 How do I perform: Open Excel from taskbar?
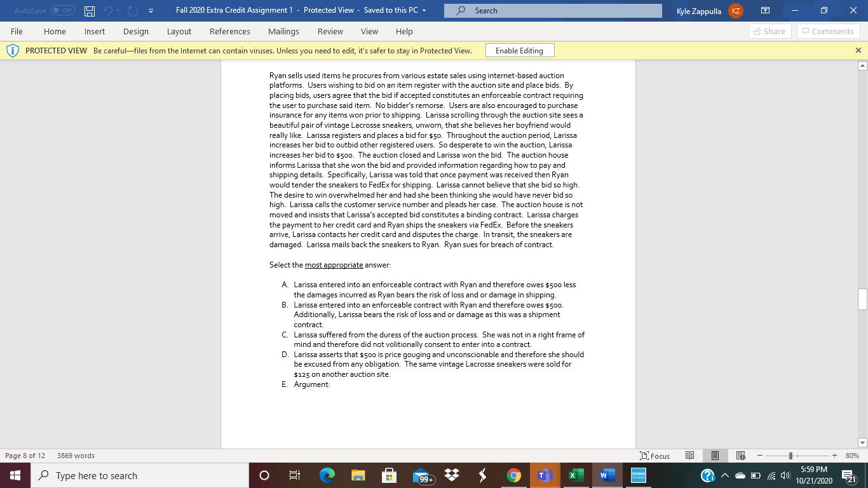click(576, 475)
